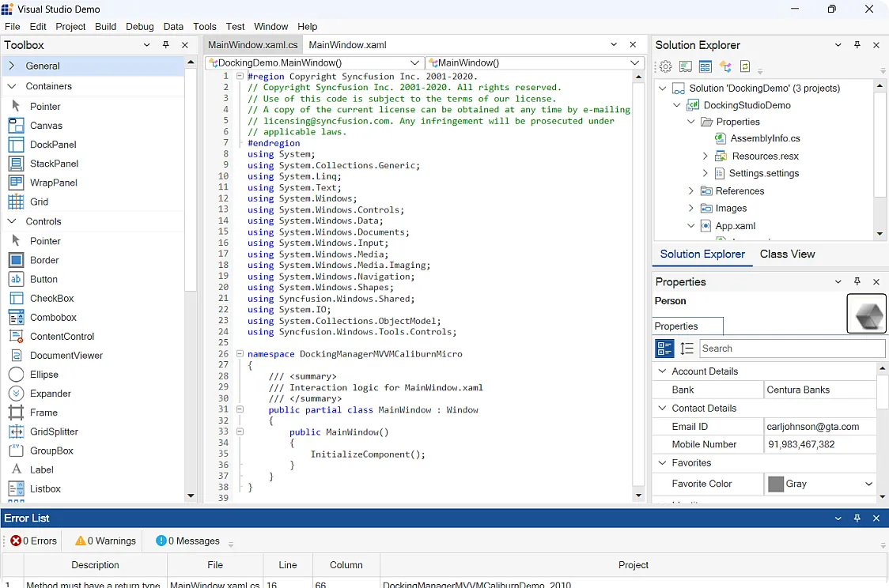889x588 pixels.
Task: Pick the GridSplitter control icon
Action: 16,432
